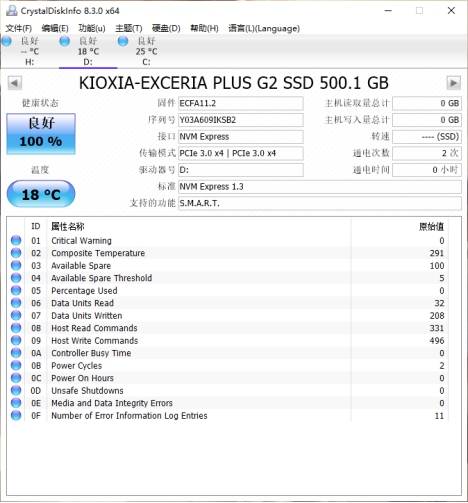Click status dot for Percentage Used row

(x=16, y=290)
